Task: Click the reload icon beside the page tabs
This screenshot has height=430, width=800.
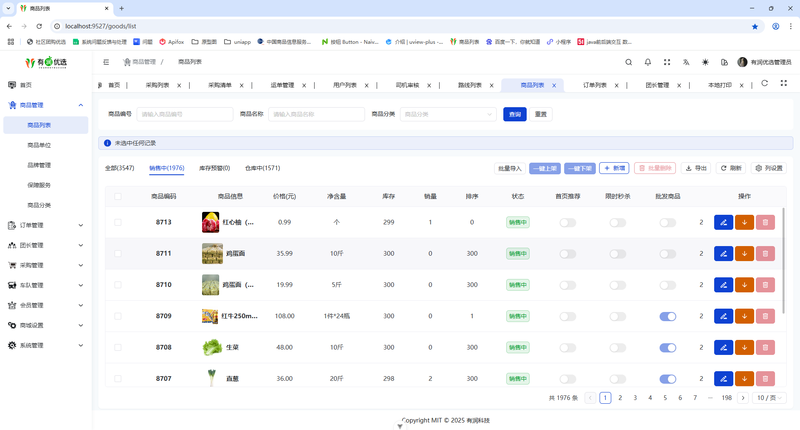Action: [765, 84]
